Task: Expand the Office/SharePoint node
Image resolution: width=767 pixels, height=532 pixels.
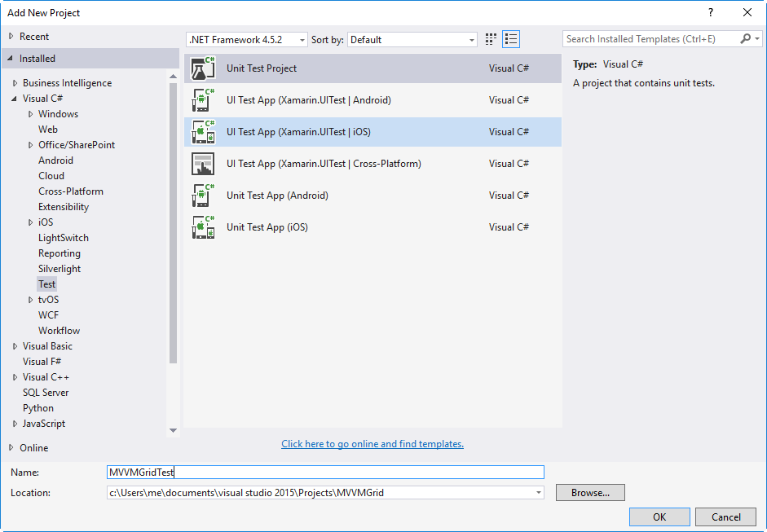Action: (x=30, y=145)
